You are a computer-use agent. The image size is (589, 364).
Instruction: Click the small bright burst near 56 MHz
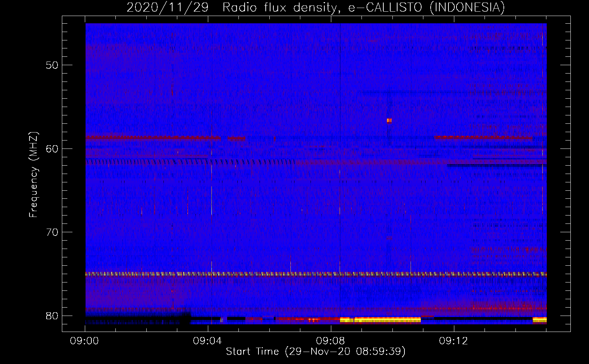tap(389, 120)
